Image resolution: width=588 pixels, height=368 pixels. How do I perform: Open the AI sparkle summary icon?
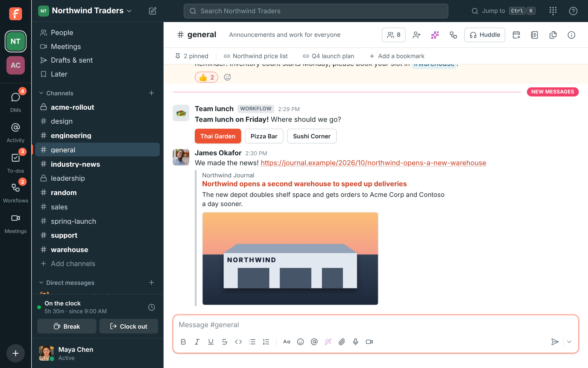[x=435, y=35]
